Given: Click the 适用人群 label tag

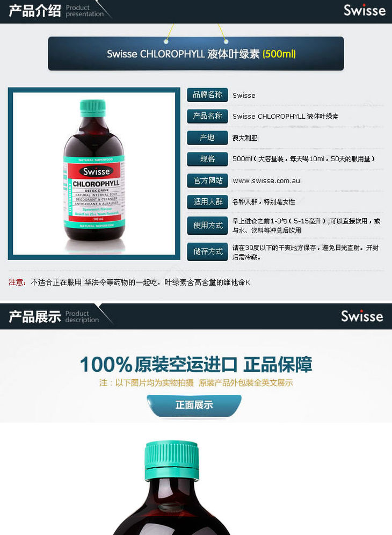Looking at the screenshot, I should pos(207,202).
